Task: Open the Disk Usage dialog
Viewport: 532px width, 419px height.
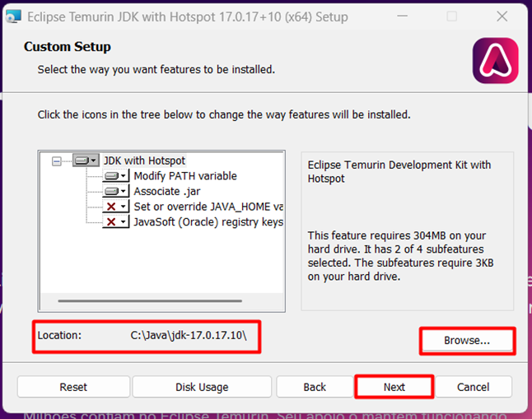Action: 202,387
